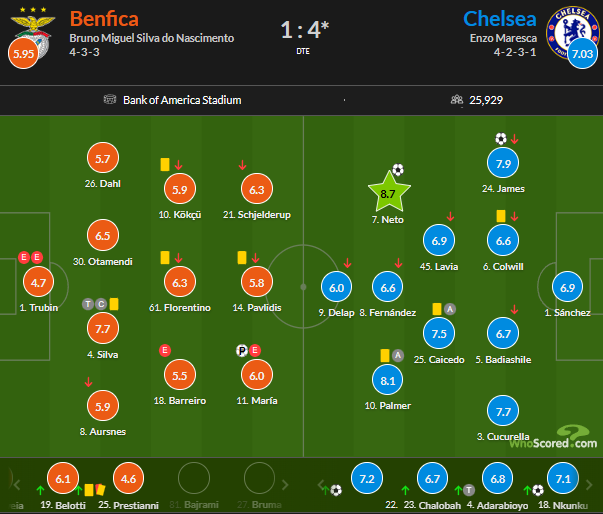Click the red E icon above Barreiro
This screenshot has width=603, height=514.
(165, 350)
